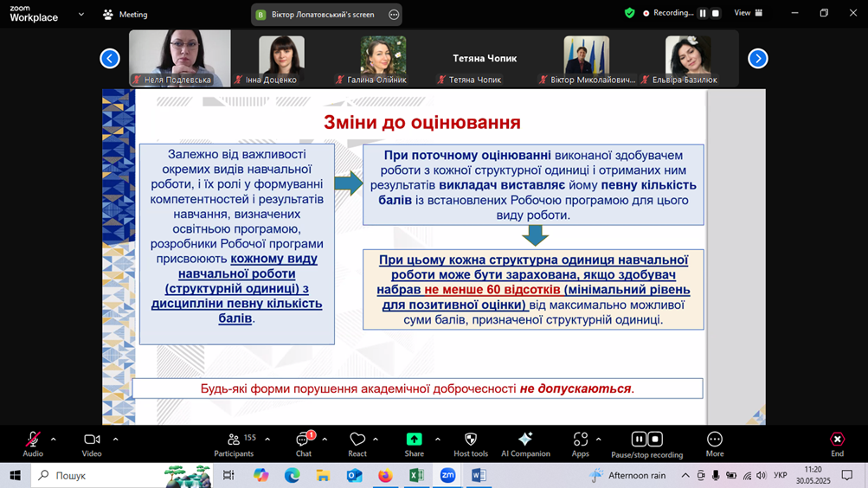Switch УКР keyboard language
The height and width of the screenshot is (488, 868).
781,475
